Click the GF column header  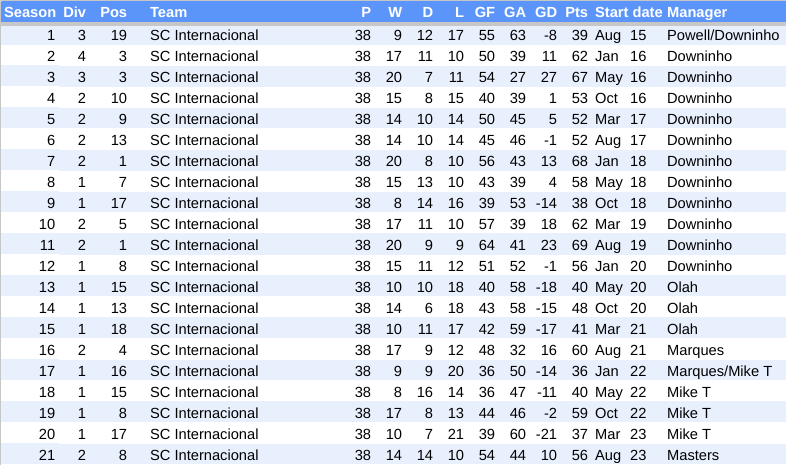point(484,12)
